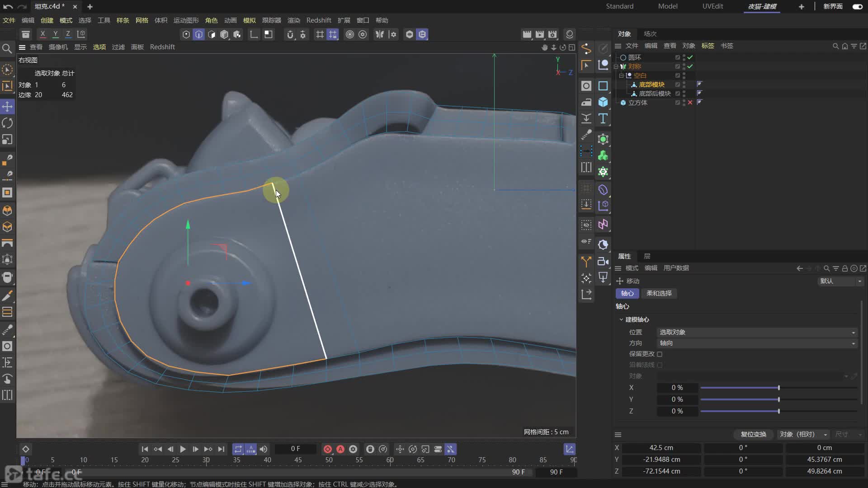The width and height of the screenshot is (868, 488).
Task: Switch to the Model layout tab
Action: [x=668, y=6]
